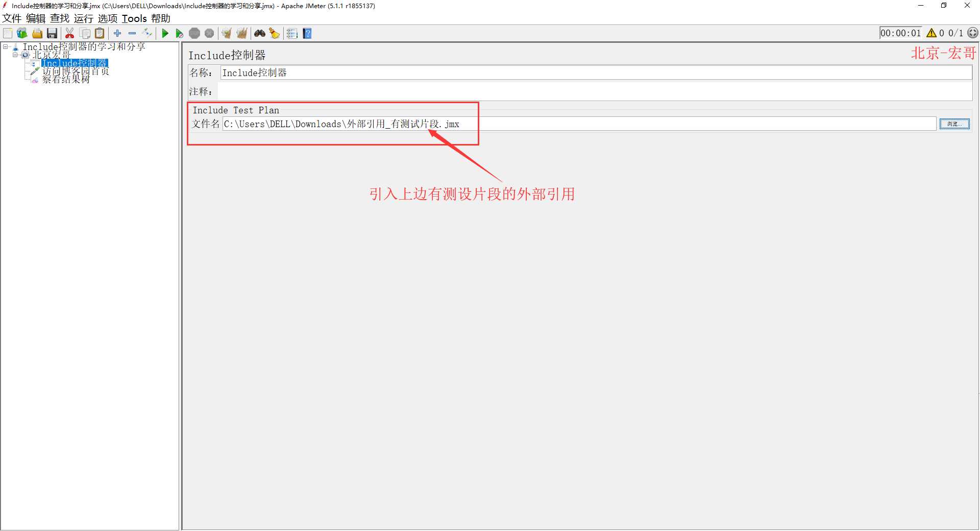980x531 pixels.
Task: Select the 察看结果树 listener
Action: click(66, 79)
